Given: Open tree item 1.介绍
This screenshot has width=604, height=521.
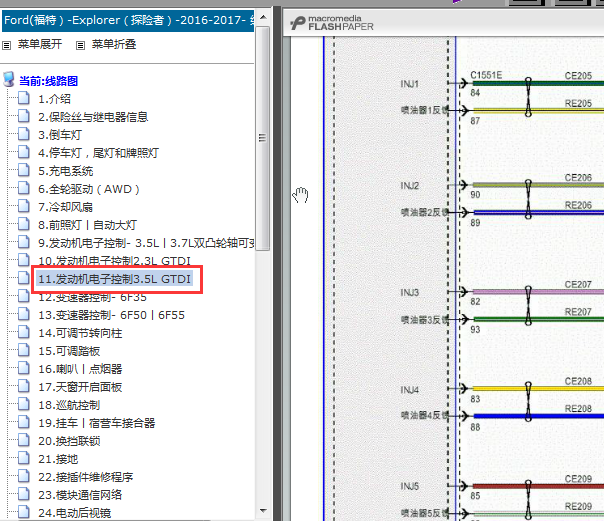Looking at the screenshot, I should click(54, 99).
